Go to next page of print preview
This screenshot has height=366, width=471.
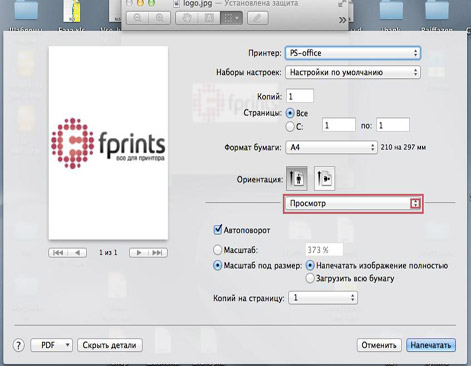pos(139,253)
